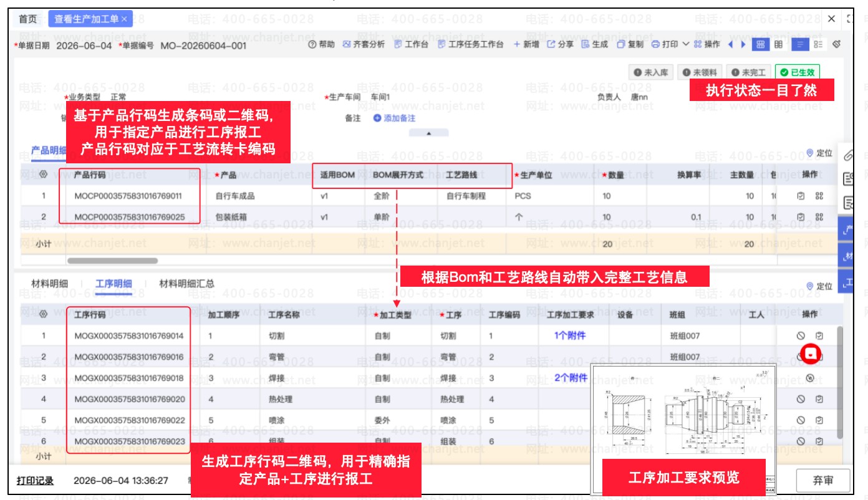Select product code MOCP0003575831016769011
868x500 pixels.
[128, 196]
